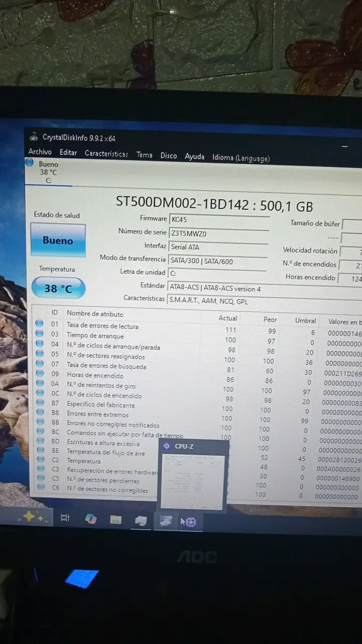Screen dimensions: 362x644
Task: Open the Archivo menu
Action: click(40, 151)
